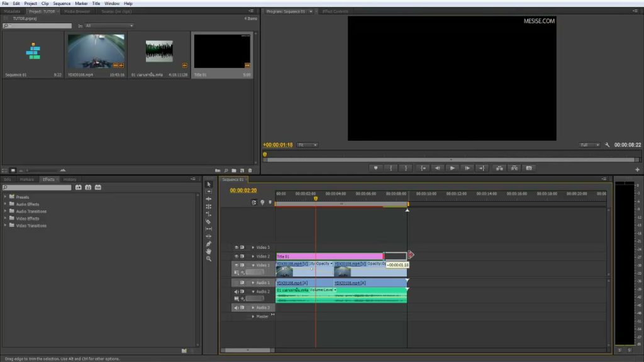
Task: Filter by 32-bit Color effects icon
Action: click(88, 187)
